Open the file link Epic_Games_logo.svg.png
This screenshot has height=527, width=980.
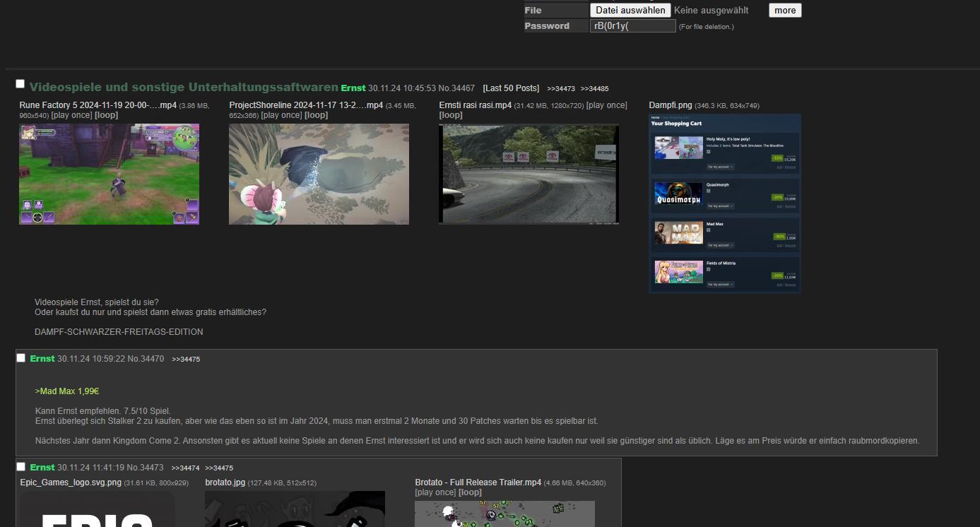pos(71,482)
